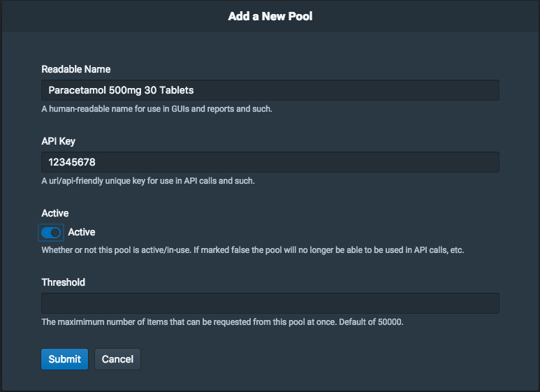The width and height of the screenshot is (540, 392).
Task: Click the "Active" text beside the switch
Action: (x=82, y=232)
